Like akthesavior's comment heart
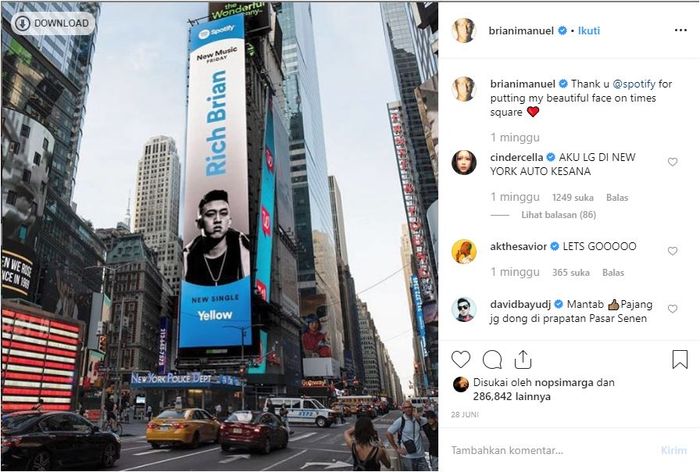Viewport: 700px width, 472px height. 672,251
